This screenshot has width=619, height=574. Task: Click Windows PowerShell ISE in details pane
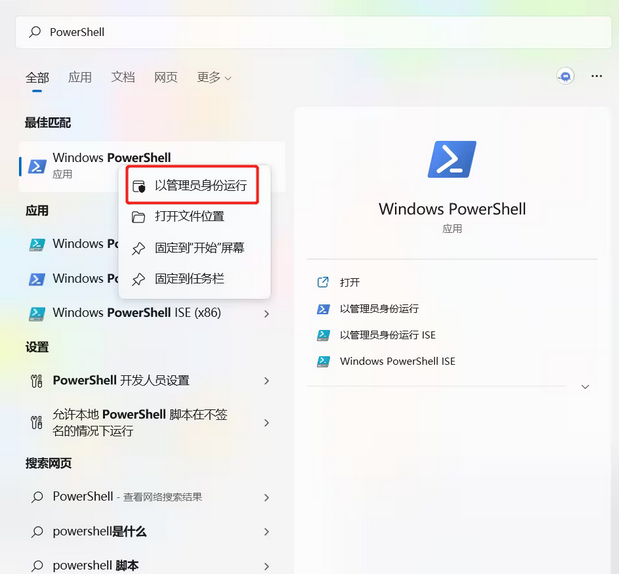(398, 361)
